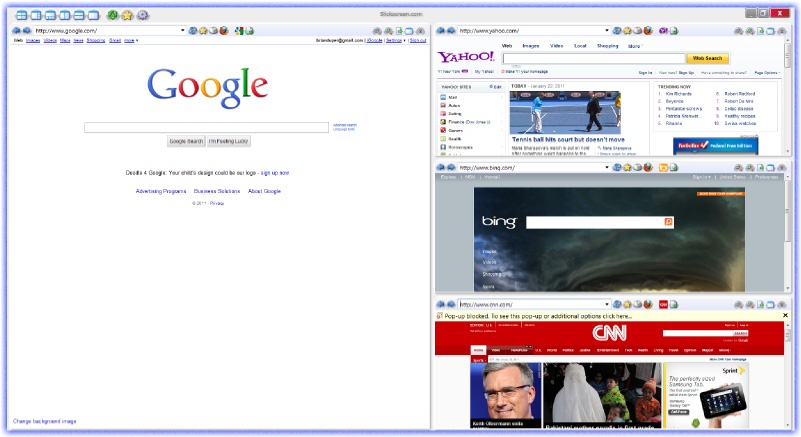Click the Bing favicon in Bing pane toolbar
Screen dimensions: 801x437
pos(663,167)
